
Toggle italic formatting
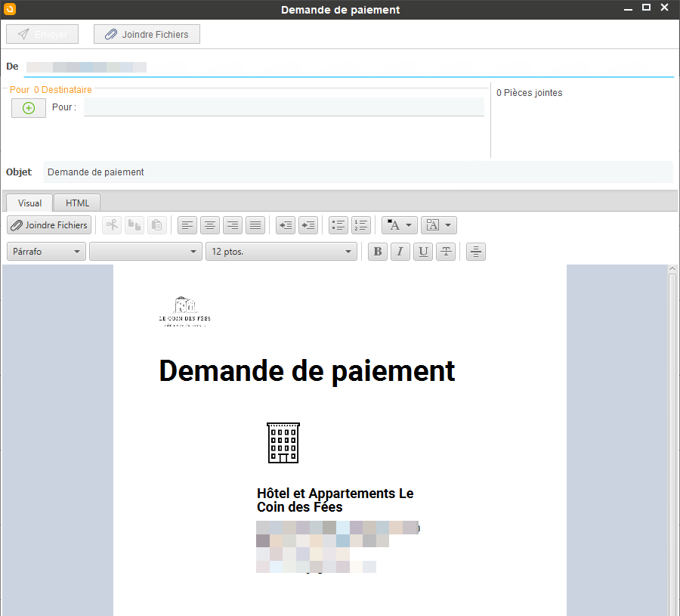pos(400,251)
